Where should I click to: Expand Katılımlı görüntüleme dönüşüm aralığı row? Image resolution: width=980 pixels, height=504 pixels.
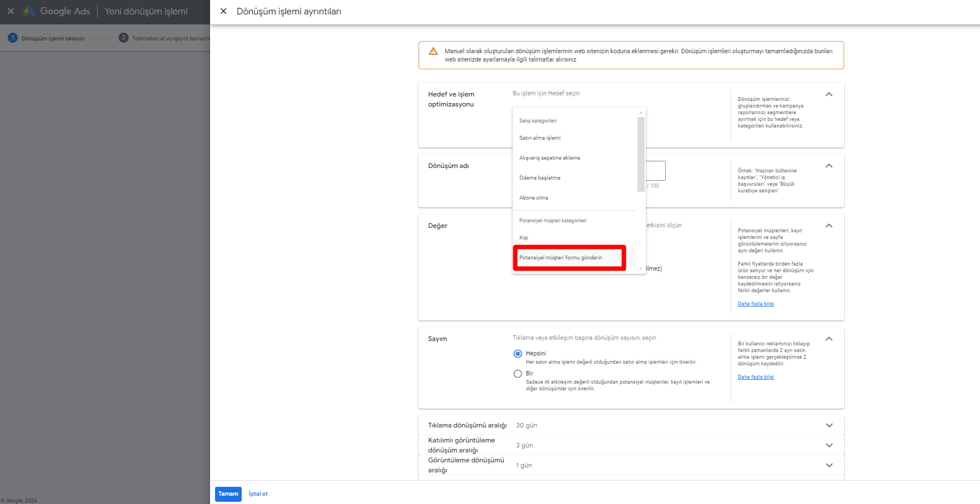tap(829, 445)
